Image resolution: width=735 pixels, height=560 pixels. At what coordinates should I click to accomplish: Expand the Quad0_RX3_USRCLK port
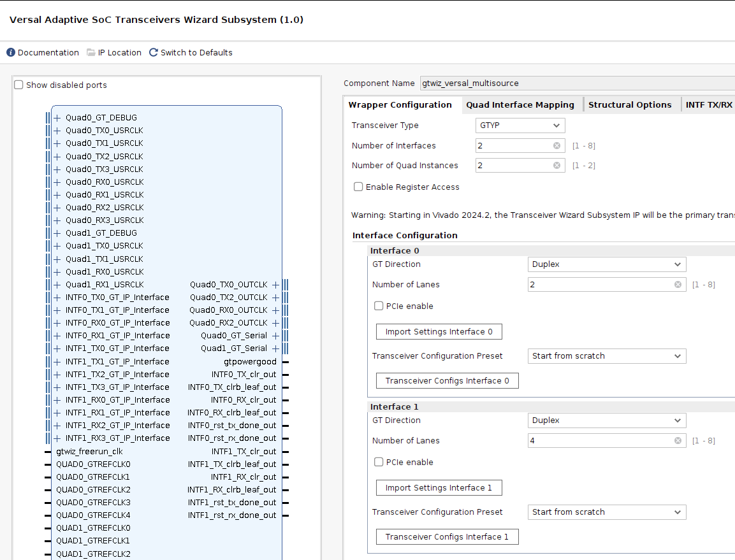pyautogui.click(x=57, y=220)
